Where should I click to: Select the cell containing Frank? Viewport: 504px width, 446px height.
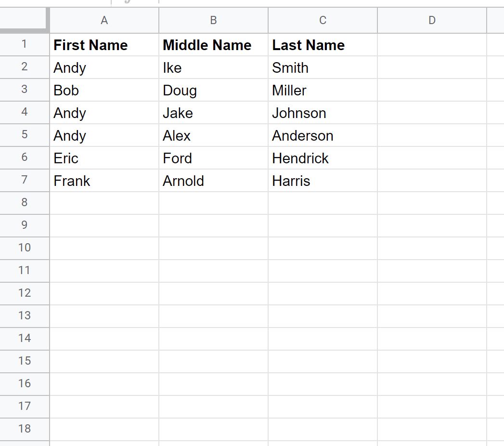coord(104,181)
